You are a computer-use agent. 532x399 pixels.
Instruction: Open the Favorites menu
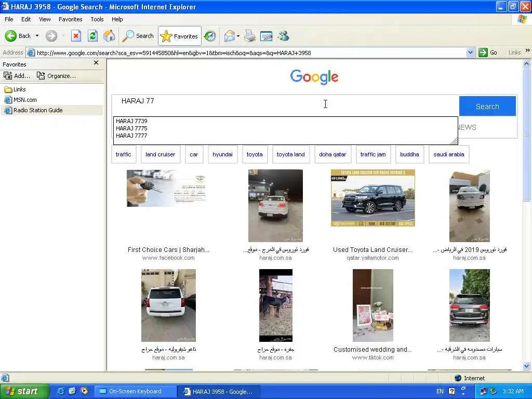coord(71,19)
